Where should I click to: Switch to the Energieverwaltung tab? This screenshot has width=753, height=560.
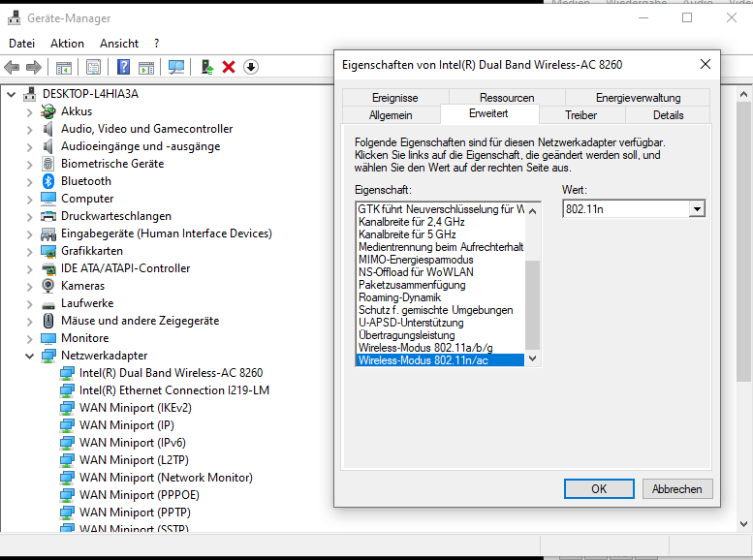[x=638, y=98]
